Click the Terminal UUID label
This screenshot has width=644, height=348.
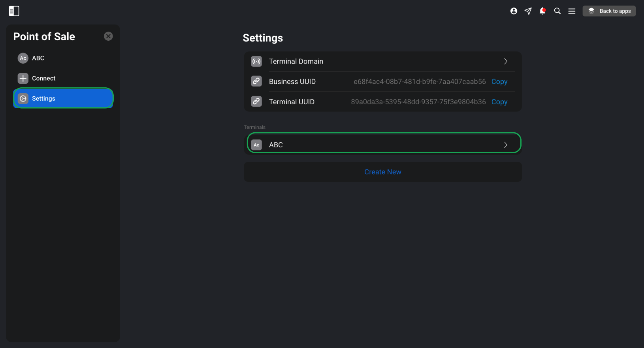[x=292, y=102]
